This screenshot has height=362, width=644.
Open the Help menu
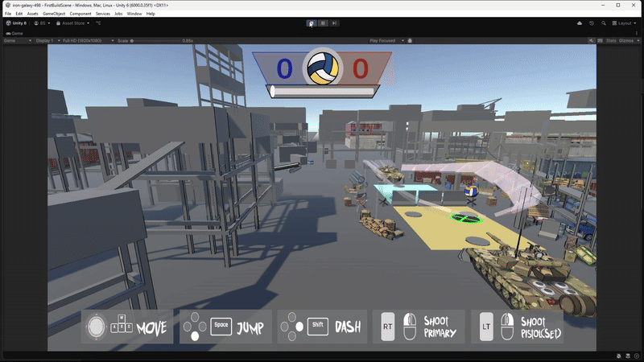click(x=151, y=14)
